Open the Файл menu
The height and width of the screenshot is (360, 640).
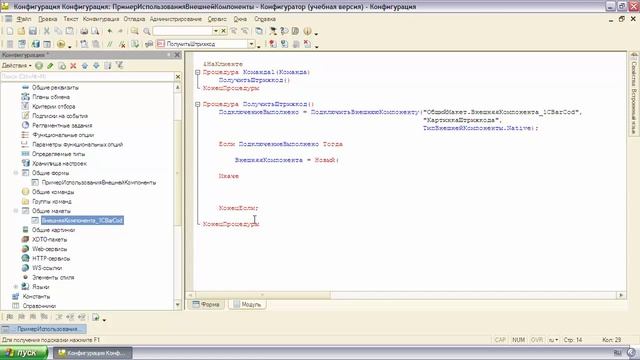click(x=24, y=19)
